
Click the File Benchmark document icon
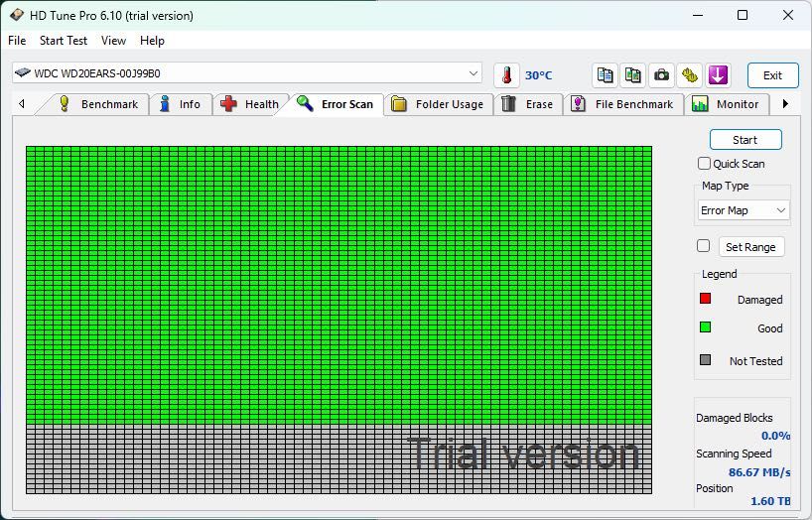click(578, 103)
